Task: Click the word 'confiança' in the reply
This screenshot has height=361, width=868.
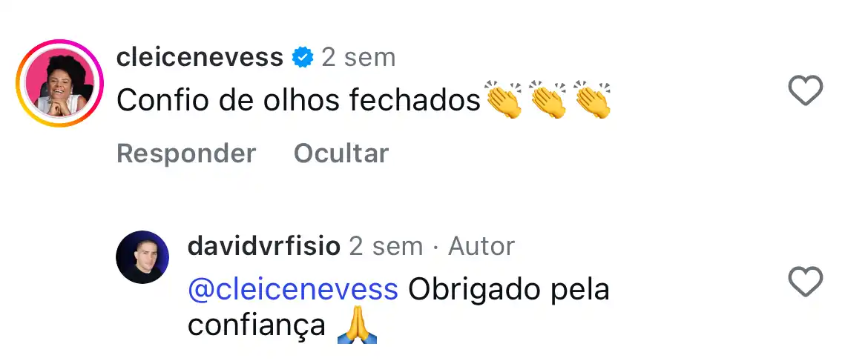Action: coord(257,325)
